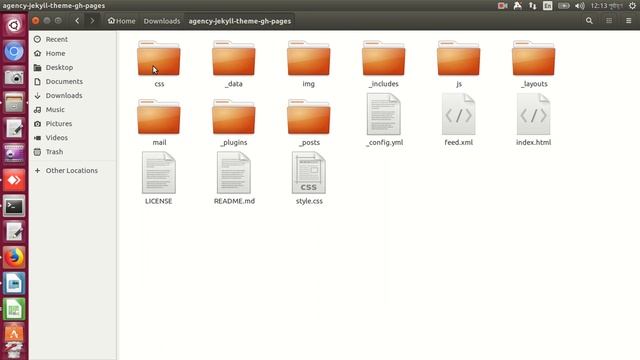The width and height of the screenshot is (640, 360).
Task: Open the network indicator in top bar
Action: (533, 6)
